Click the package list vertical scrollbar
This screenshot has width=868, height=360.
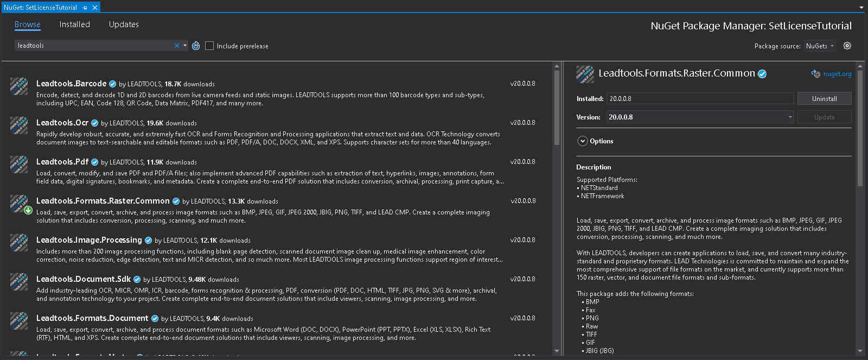[x=557, y=109]
